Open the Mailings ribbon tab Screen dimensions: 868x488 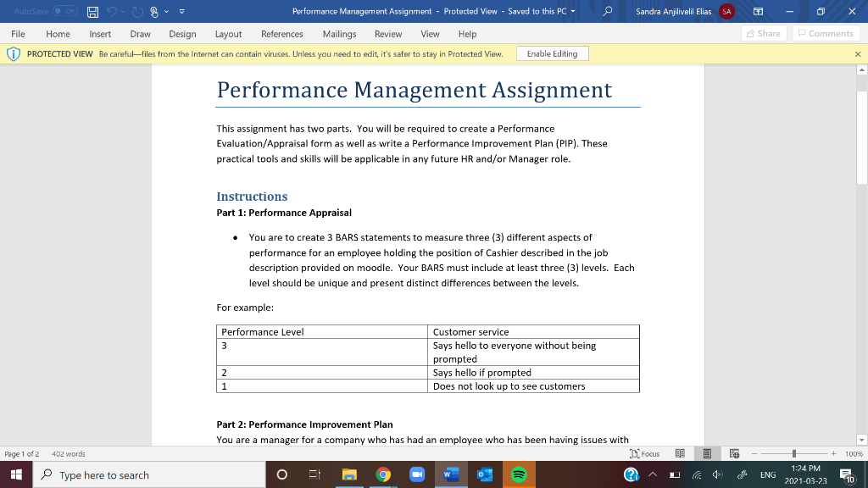click(339, 34)
